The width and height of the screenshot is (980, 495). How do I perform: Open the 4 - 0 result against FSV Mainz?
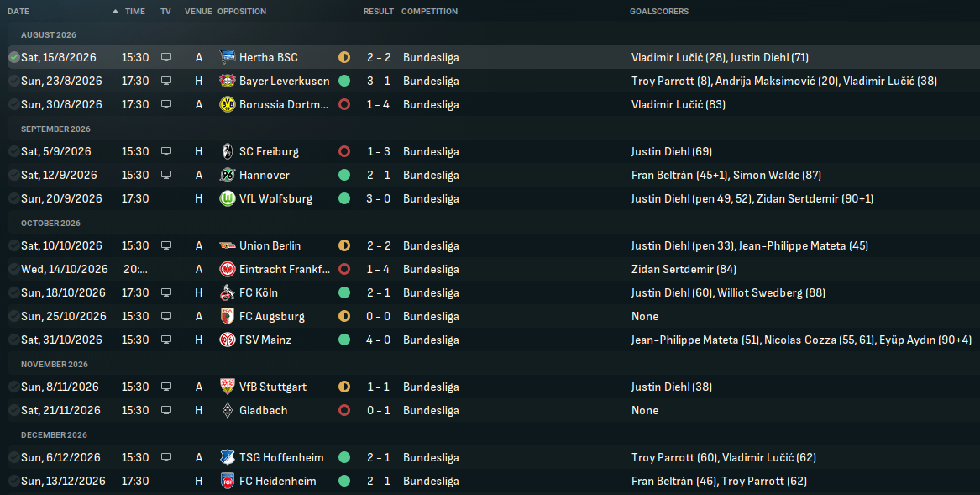tap(378, 340)
